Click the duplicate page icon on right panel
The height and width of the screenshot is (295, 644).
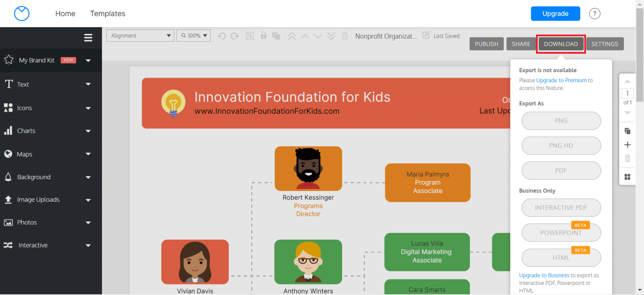click(628, 131)
